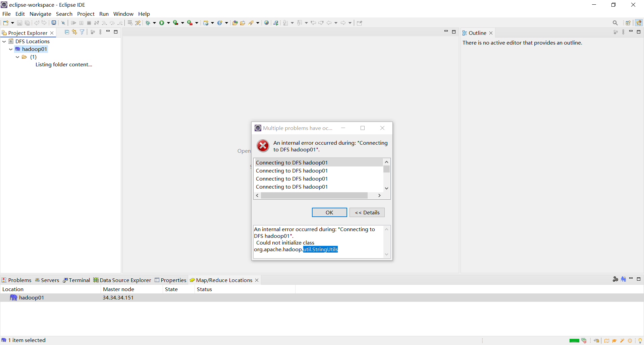This screenshot has width=644, height=345.
Task: Open the Help menu
Action: (144, 14)
